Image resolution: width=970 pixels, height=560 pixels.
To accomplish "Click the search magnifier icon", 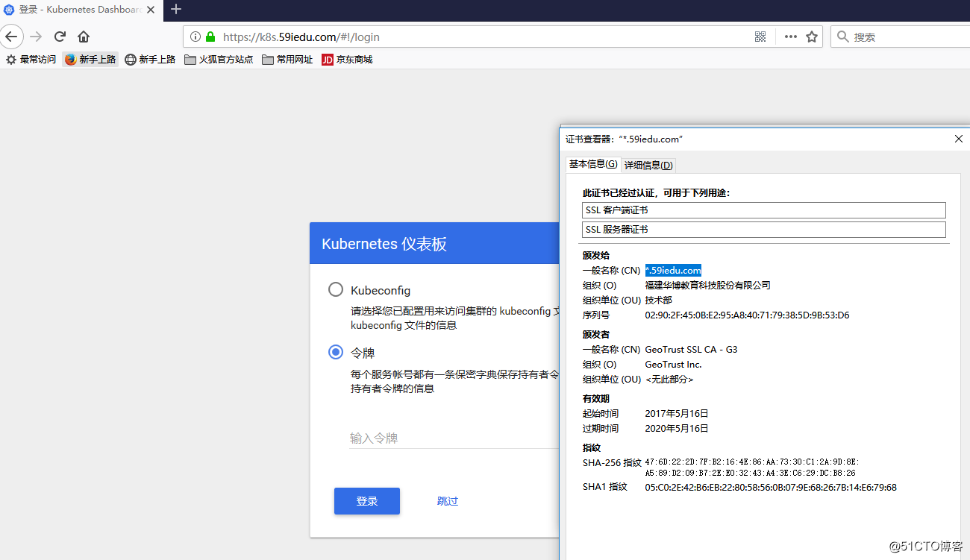I will pos(843,37).
